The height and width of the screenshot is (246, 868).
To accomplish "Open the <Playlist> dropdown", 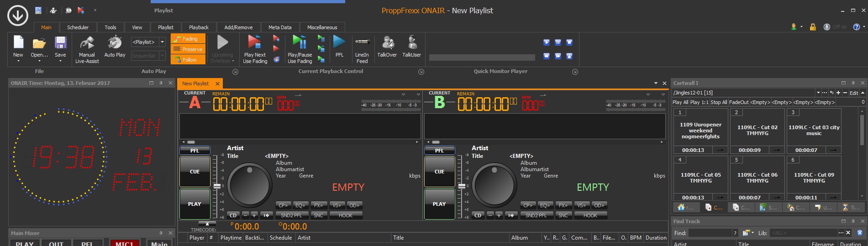I will click(162, 42).
